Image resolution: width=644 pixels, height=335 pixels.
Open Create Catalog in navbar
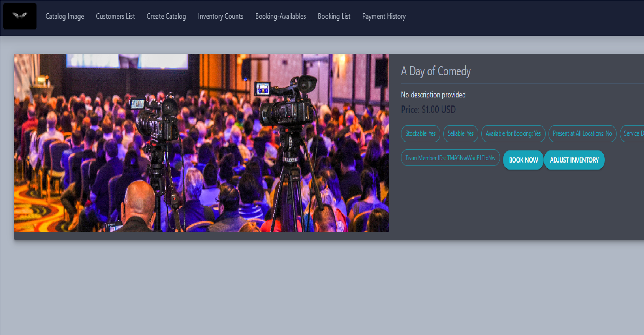(166, 16)
